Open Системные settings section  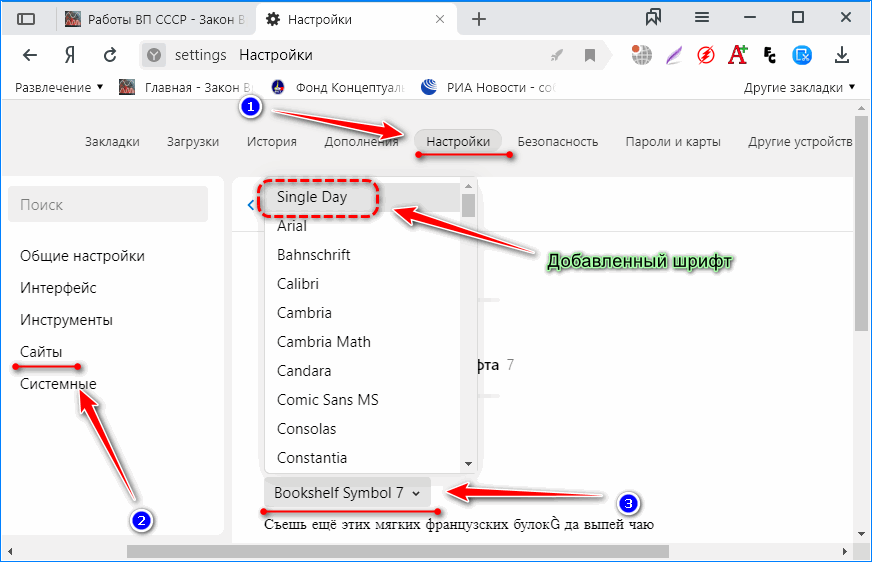(58, 384)
